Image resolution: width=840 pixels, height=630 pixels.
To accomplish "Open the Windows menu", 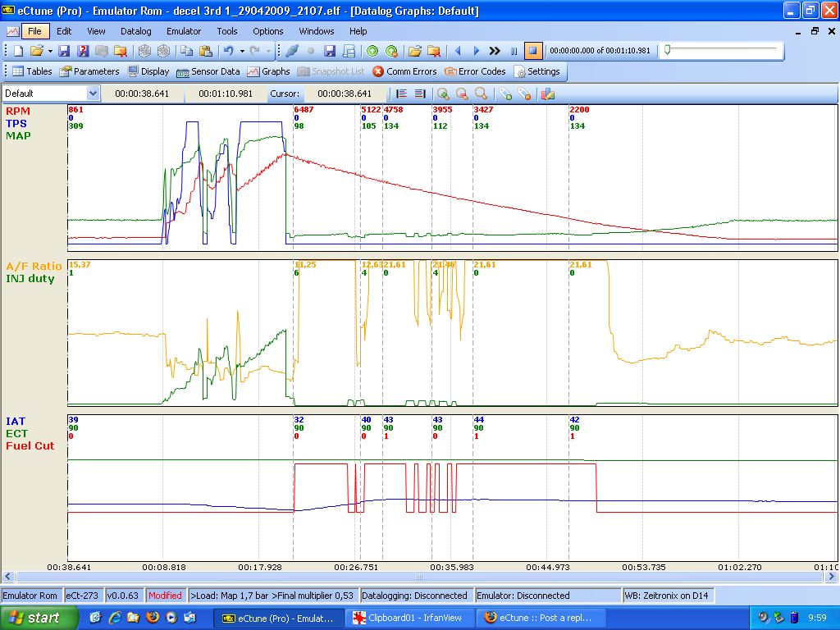I will (x=317, y=31).
